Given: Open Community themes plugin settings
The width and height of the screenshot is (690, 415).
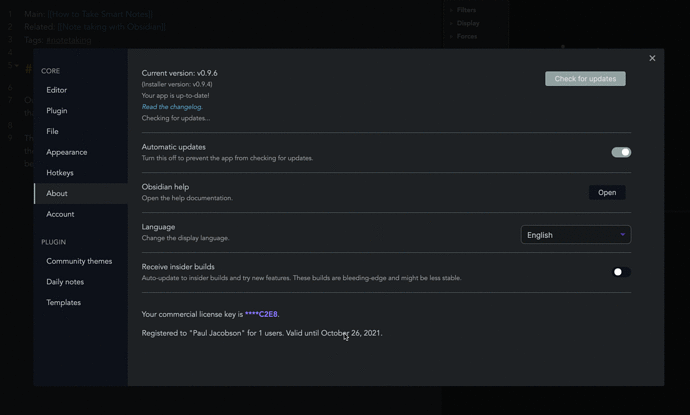Looking at the screenshot, I should click(79, 261).
